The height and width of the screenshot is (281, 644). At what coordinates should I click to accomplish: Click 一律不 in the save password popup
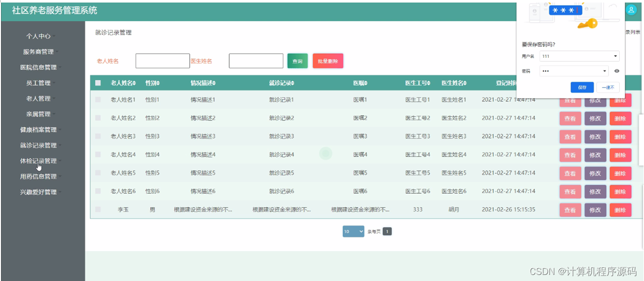click(x=608, y=87)
